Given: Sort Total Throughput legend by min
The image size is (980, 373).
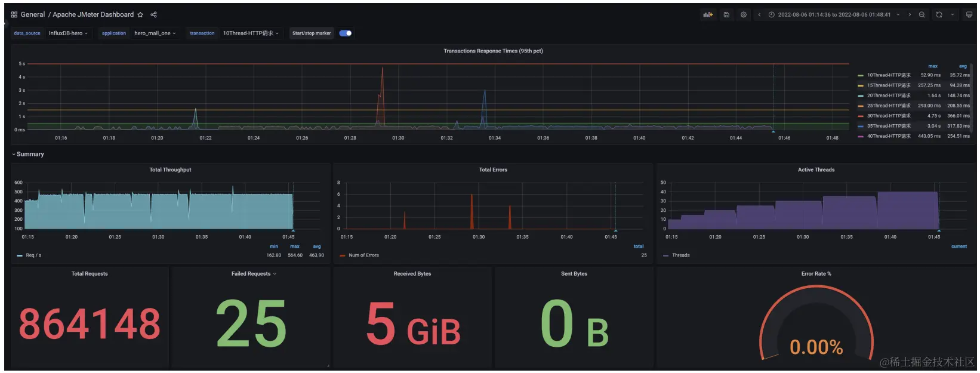Looking at the screenshot, I should 274,246.
